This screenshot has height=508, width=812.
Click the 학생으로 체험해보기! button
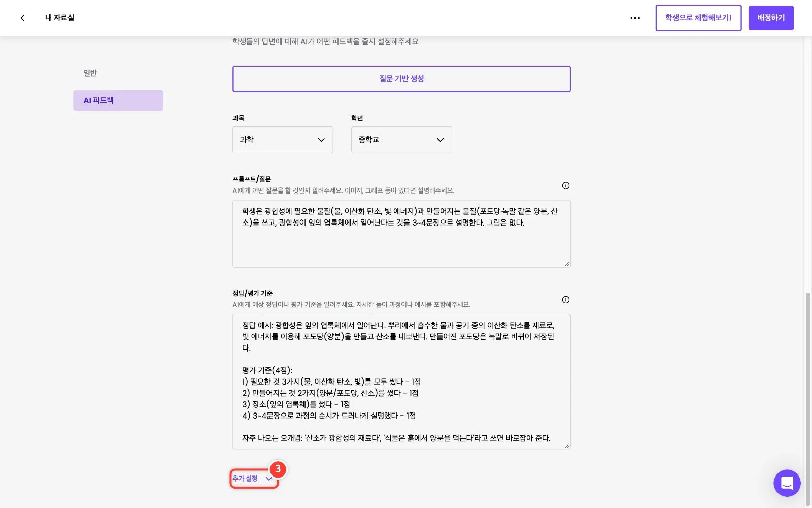698,18
